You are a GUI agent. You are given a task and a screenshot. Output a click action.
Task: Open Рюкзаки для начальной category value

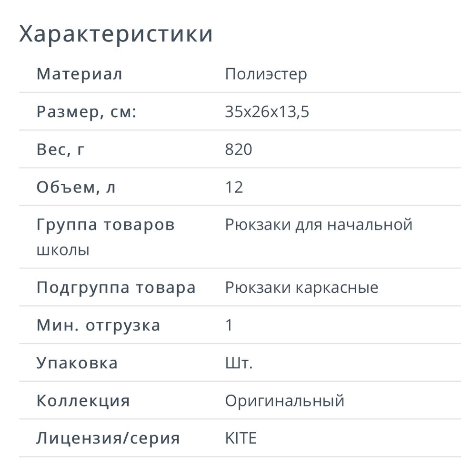point(319,225)
